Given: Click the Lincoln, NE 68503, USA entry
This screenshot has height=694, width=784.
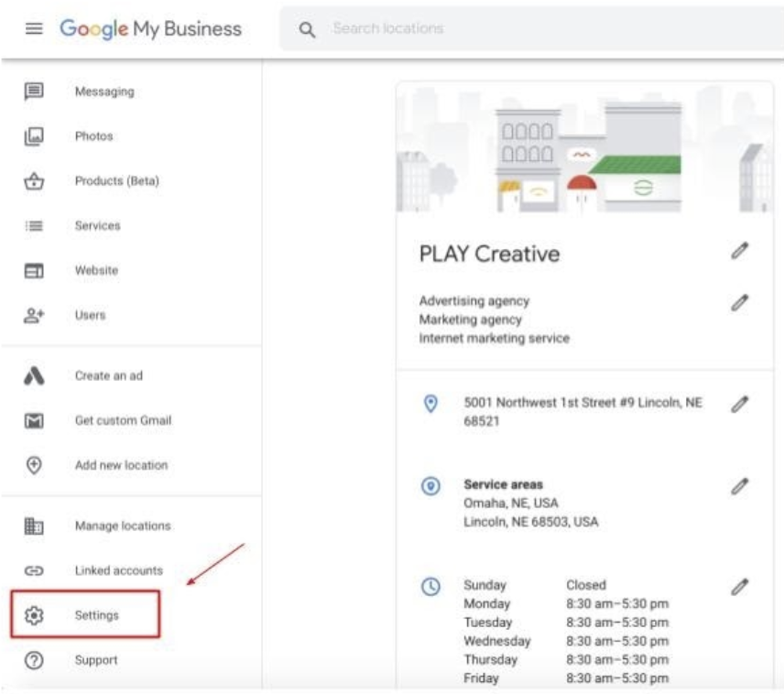Looking at the screenshot, I should (x=531, y=522).
